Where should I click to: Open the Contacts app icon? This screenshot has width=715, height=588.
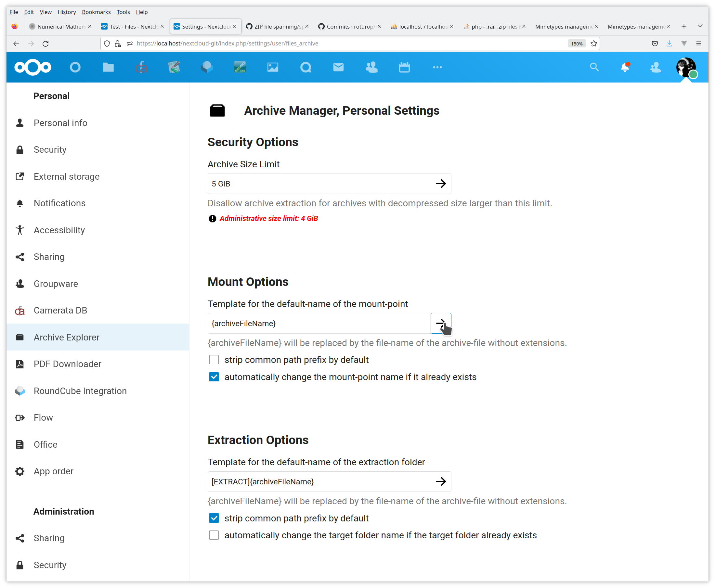pyautogui.click(x=371, y=67)
